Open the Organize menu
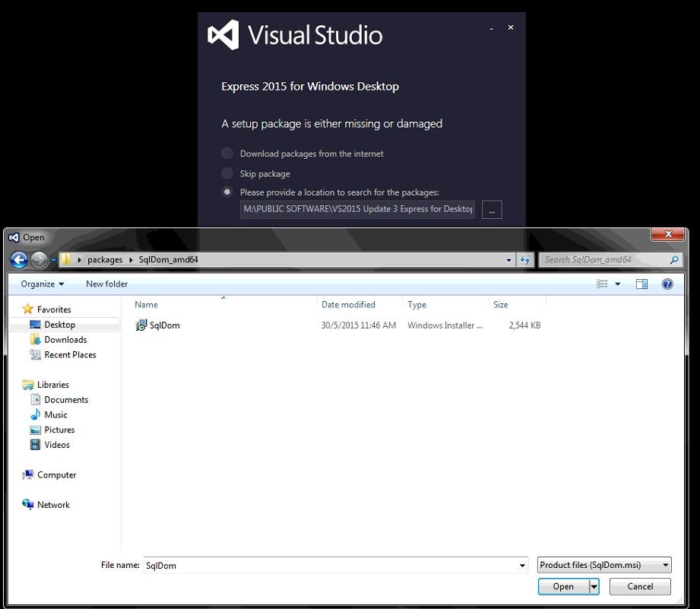The height and width of the screenshot is (609, 700). (43, 284)
